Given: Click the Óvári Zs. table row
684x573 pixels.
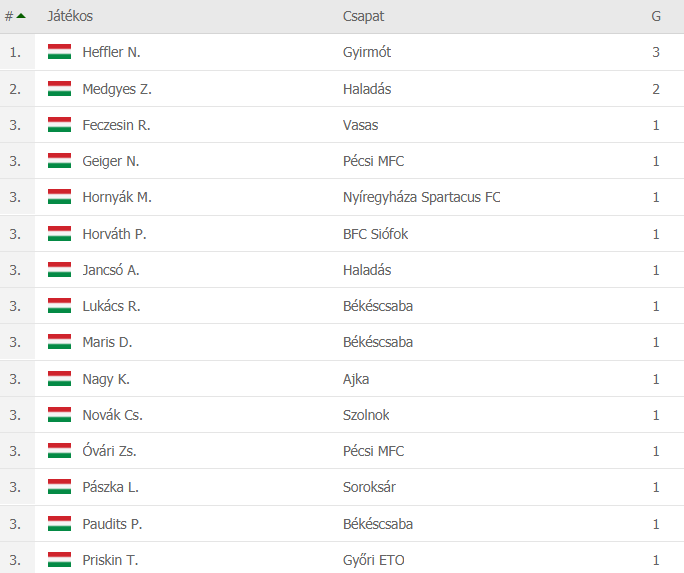Looking at the screenshot, I should (342, 451).
